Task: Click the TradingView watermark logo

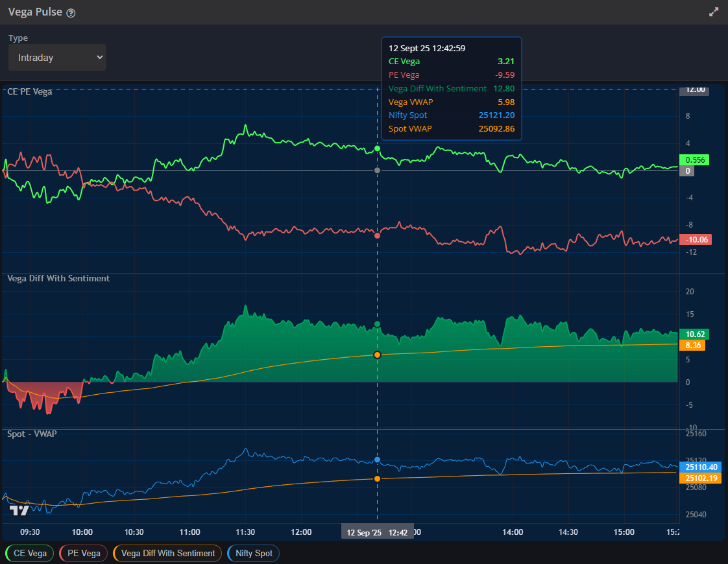Action: pyautogui.click(x=18, y=510)
